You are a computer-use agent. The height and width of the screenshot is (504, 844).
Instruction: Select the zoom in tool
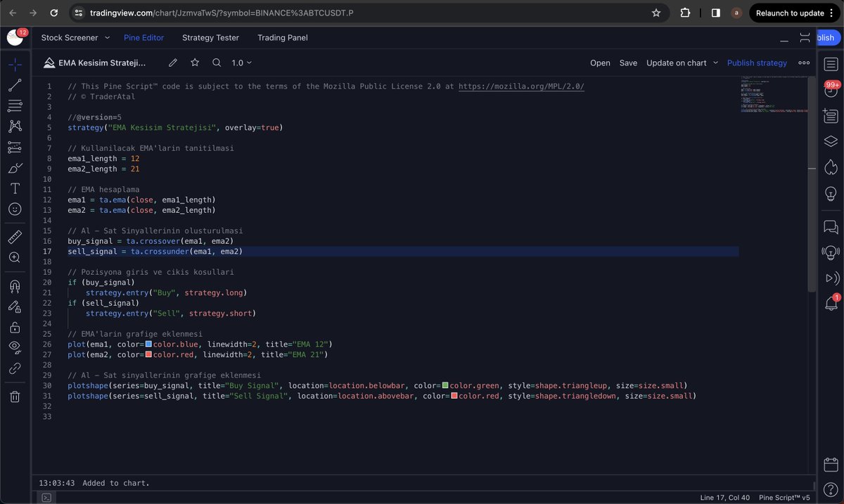click(x=15, y=257)
